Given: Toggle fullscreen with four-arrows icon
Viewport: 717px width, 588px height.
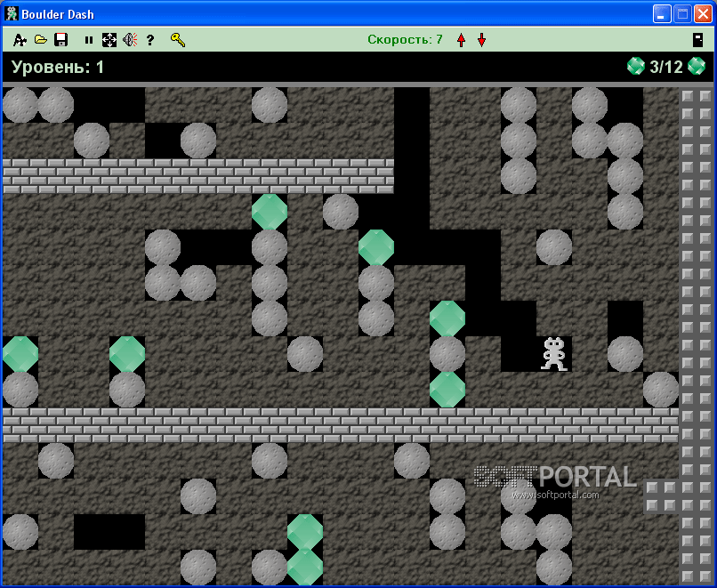Looking at the screenshot, I should 109,40.
